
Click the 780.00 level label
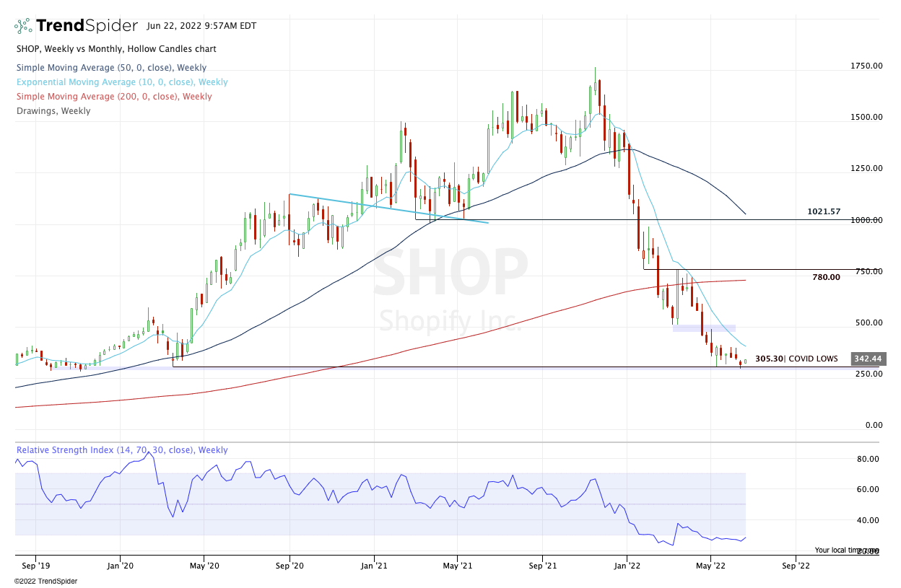[826, 277]
